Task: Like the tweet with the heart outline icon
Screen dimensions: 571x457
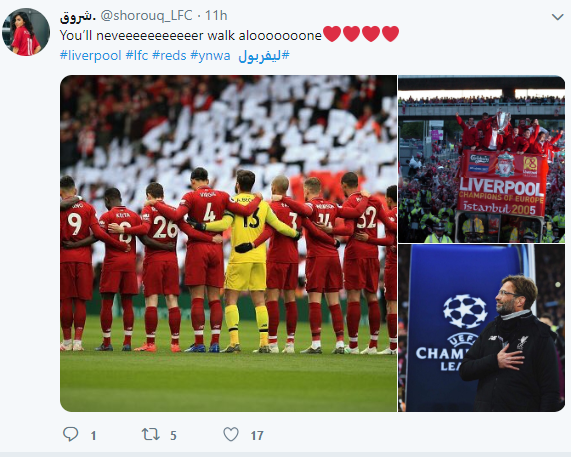Action: click(x=231, y=434)
